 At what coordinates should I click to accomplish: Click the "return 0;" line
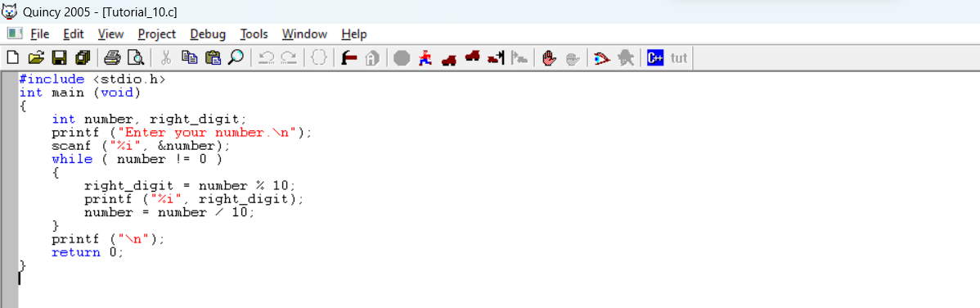(x=88, y=252)
